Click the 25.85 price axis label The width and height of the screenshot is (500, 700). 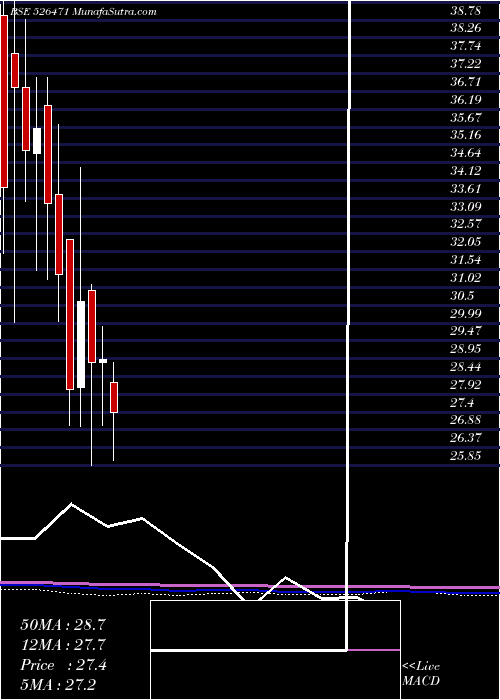[466, 456]
